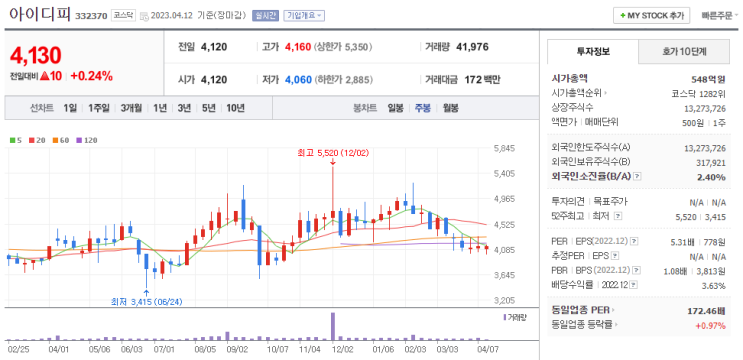
Task: Click help icon next to 외국인소진율(B/A)
Action: point(637,177)
